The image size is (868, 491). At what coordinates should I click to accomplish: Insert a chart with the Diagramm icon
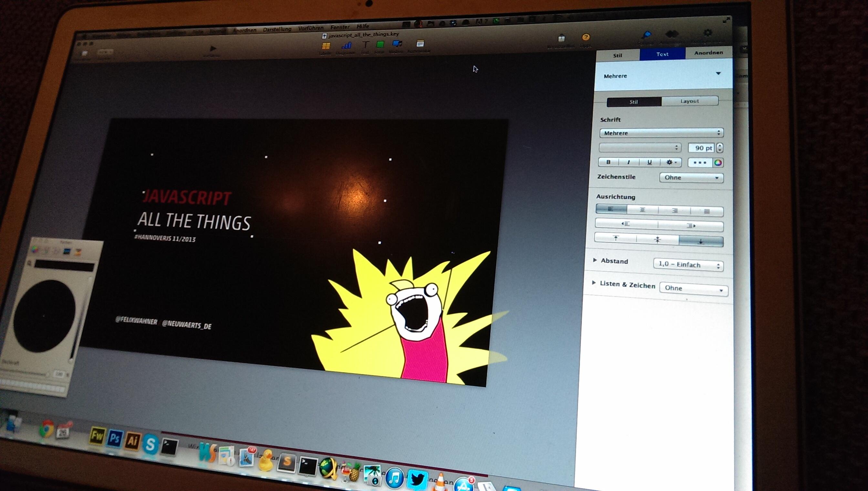point(346,45)
